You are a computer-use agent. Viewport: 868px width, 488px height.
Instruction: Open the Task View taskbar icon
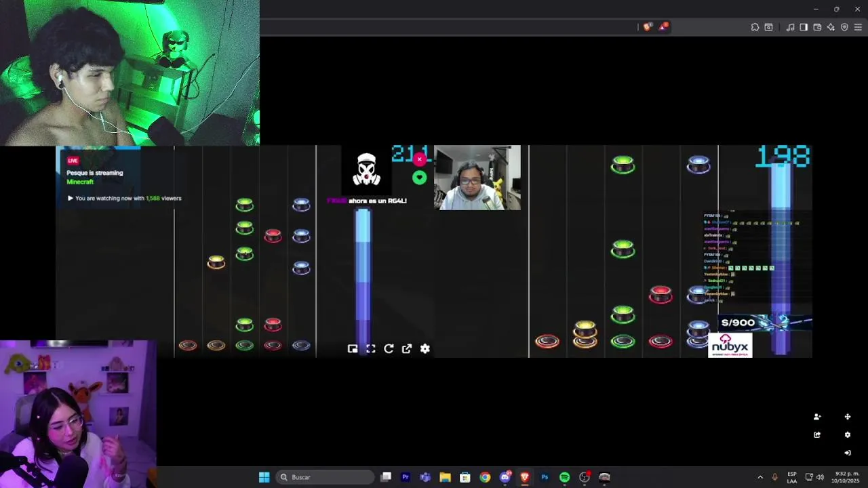[386, 477]
